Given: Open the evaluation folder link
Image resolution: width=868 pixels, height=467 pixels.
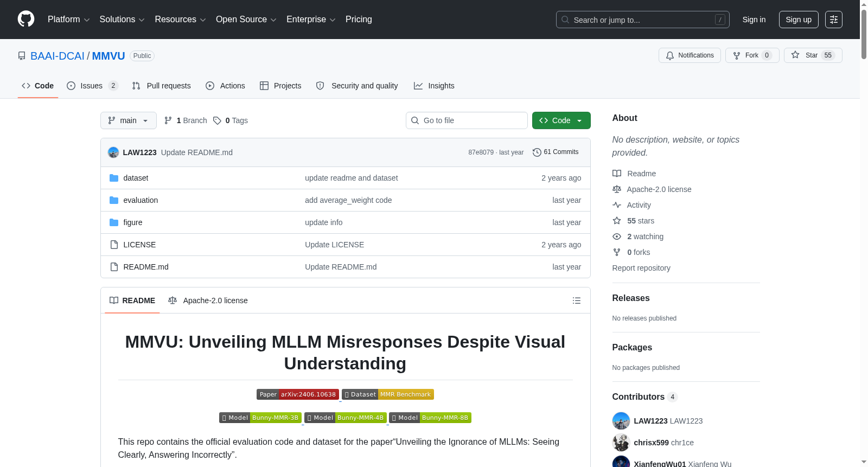Looking at the screenshot, I should (x=141, y=200).
